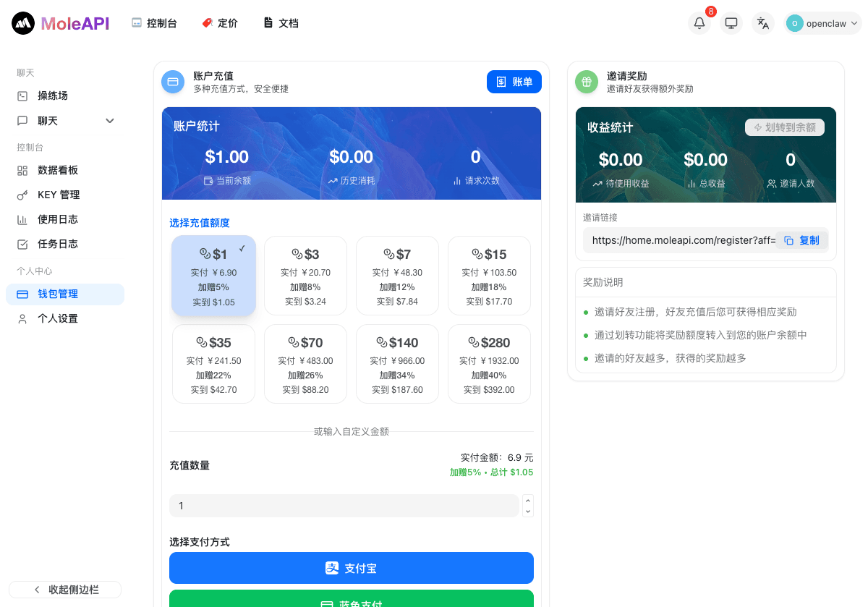Switch to the 定价 page
The height and width of the screenshot is (607, 868).
(x=219, y=22)
